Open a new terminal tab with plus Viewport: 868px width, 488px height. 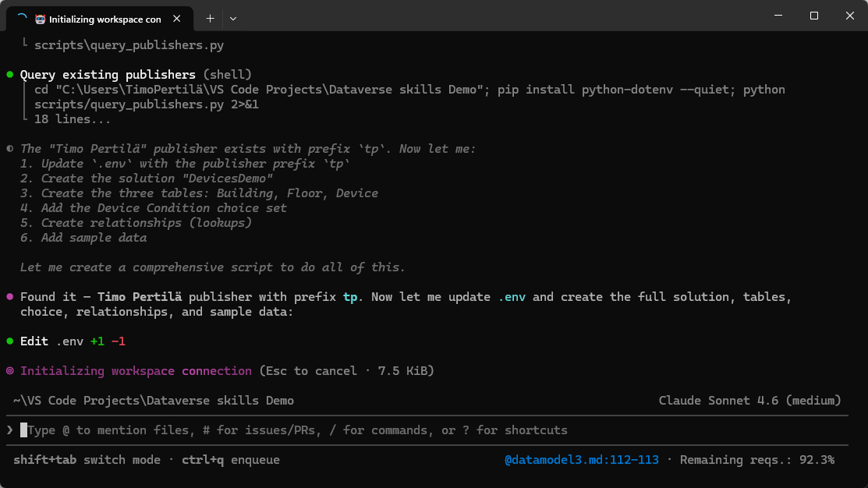pos(210,18)
